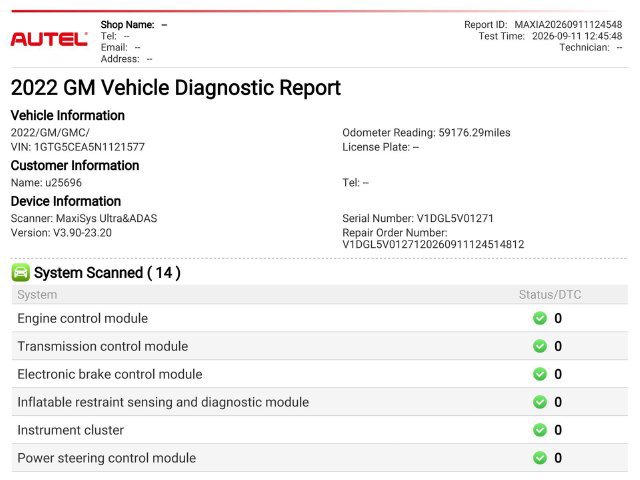Image resolution: width=640 pixels, height=480 pixels.
Task: Click the 2022/GM/GMC/ vehicle line
Action: point(50,133)
